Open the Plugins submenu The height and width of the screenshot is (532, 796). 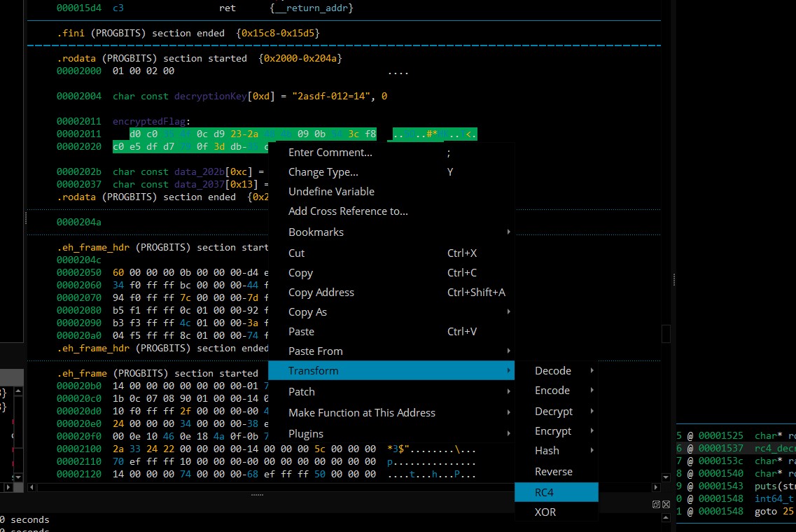[x=391, y=433]
